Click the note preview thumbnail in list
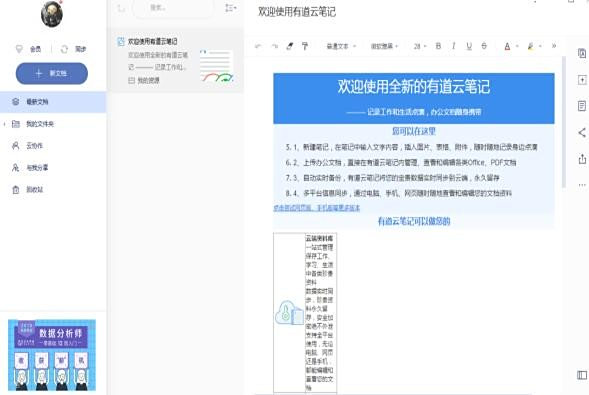Image resolution: width=589 pixels, height=395 pixels. tap(217, 66)
